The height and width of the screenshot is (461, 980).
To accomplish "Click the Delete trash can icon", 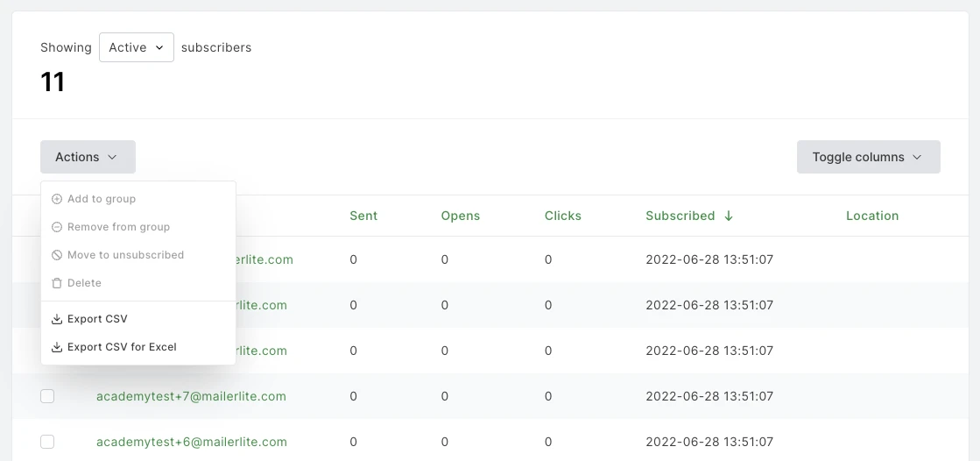I will [57, 283].
